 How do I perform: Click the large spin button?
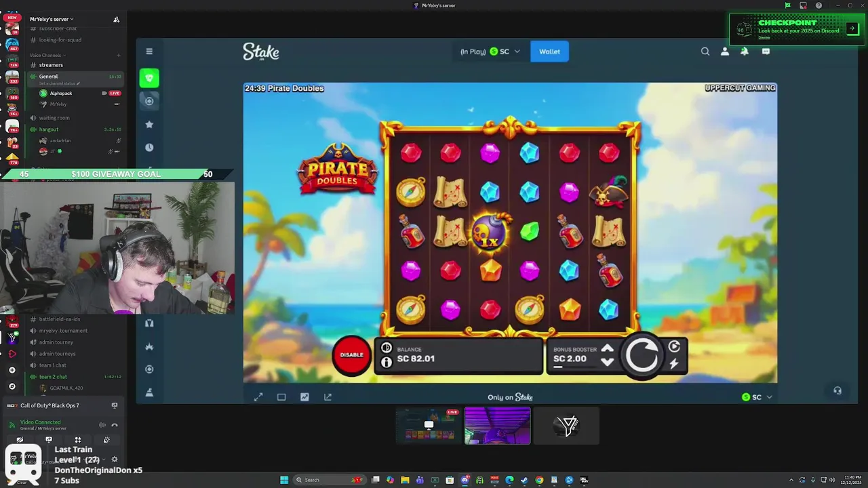tap(642, 354)
